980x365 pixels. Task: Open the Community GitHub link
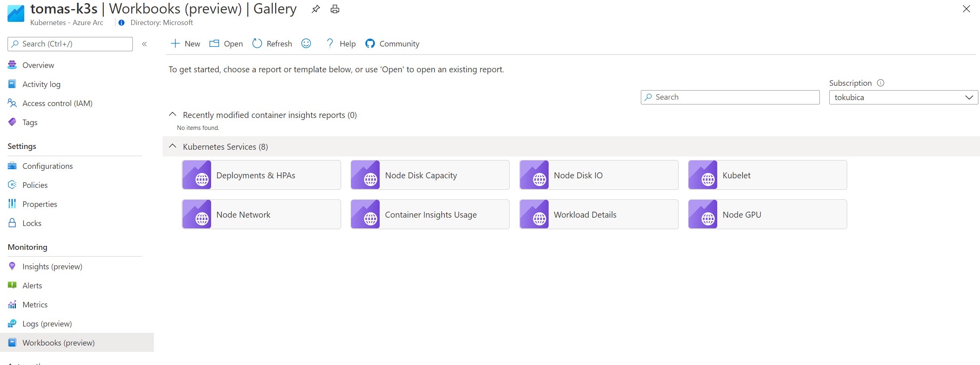[392, 44]
